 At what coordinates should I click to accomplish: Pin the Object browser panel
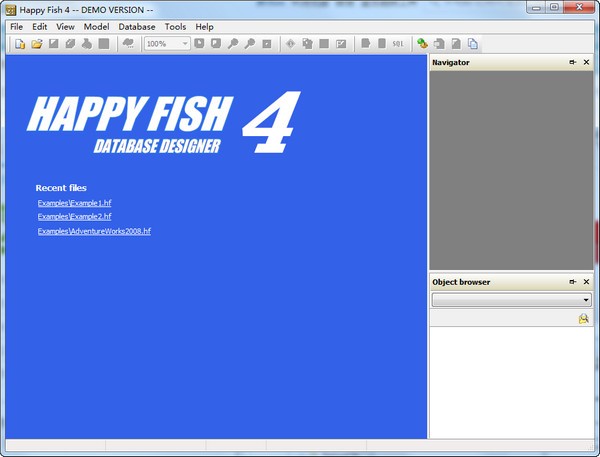[572, 282]
